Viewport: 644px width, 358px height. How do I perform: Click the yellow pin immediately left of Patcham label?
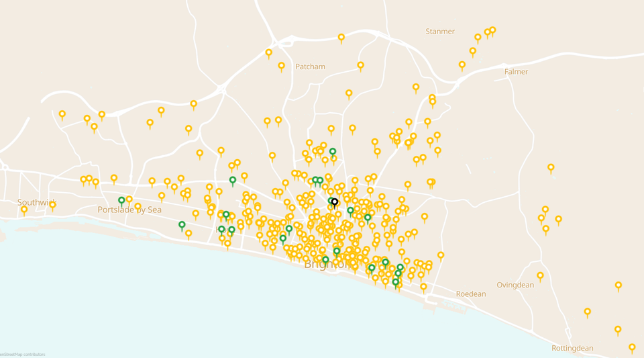click(x=281, y=67)
